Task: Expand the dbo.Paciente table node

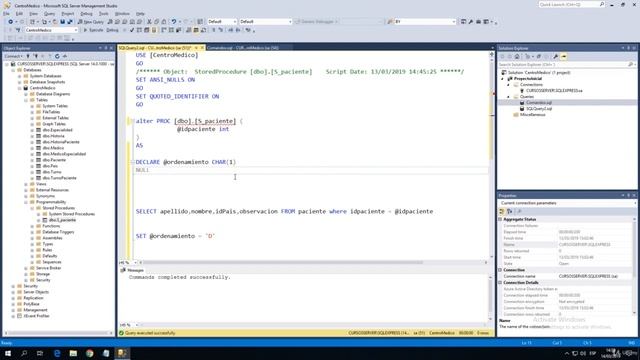Action: pos(32,160)
